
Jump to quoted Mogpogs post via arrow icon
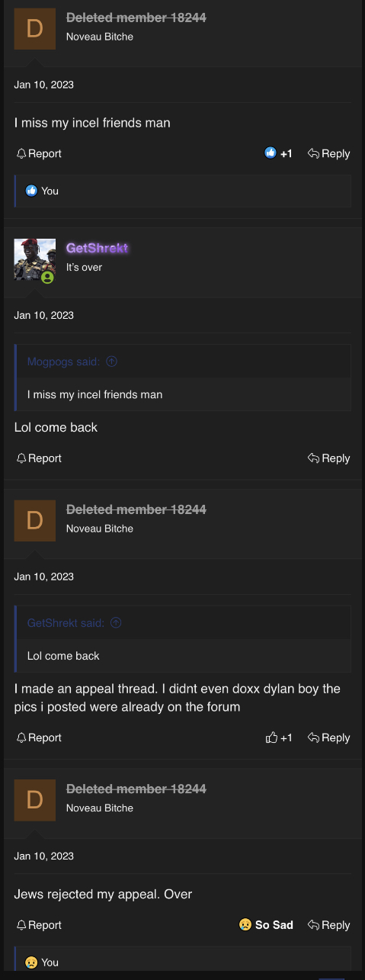111,361
